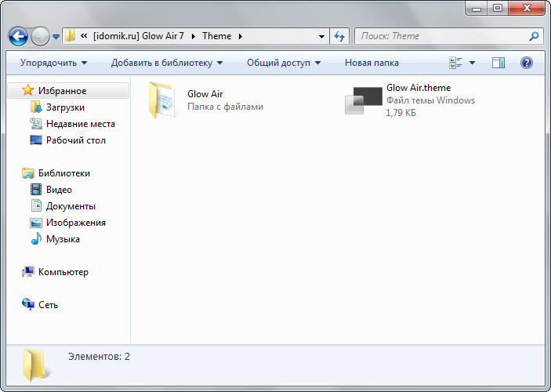
Task: Click the Glow Air.theme file name
Action: [419, 88]
